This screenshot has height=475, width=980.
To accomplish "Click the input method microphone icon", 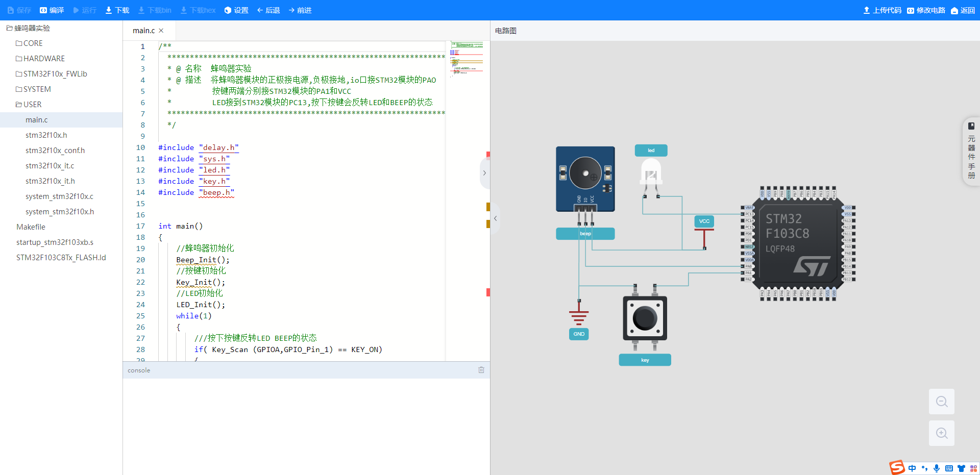I will (937, 468).
